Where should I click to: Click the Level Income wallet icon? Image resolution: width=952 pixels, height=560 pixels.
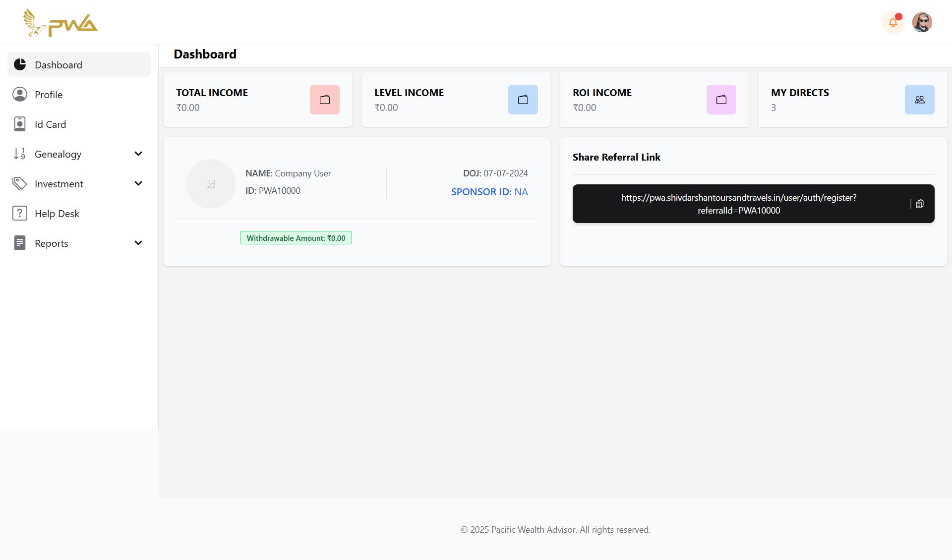click(523, 100)
